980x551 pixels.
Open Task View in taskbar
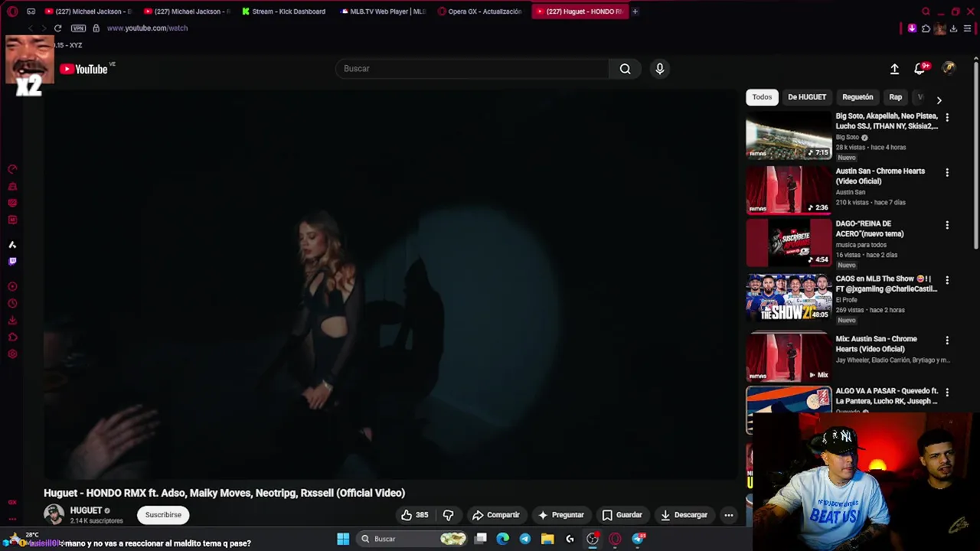pyautogui.click(x=481, y=539)
